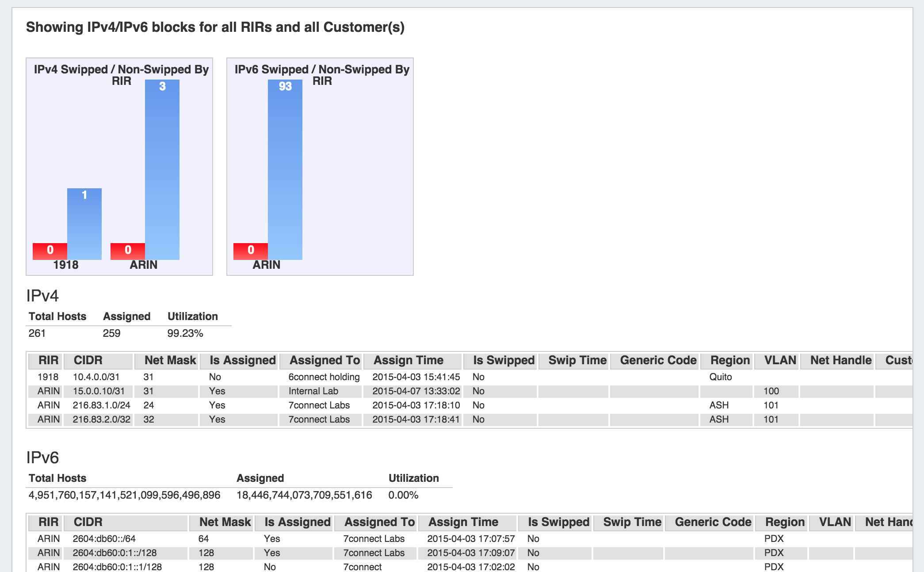Select the 216.83.1.0/24 CIDR row
The height and width of the screenshot is (572, 924).
[x=101, y=405]
